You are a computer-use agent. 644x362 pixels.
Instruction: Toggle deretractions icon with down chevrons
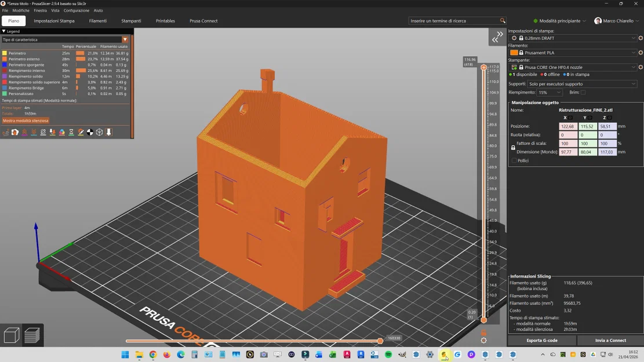[x=34, y=132]
